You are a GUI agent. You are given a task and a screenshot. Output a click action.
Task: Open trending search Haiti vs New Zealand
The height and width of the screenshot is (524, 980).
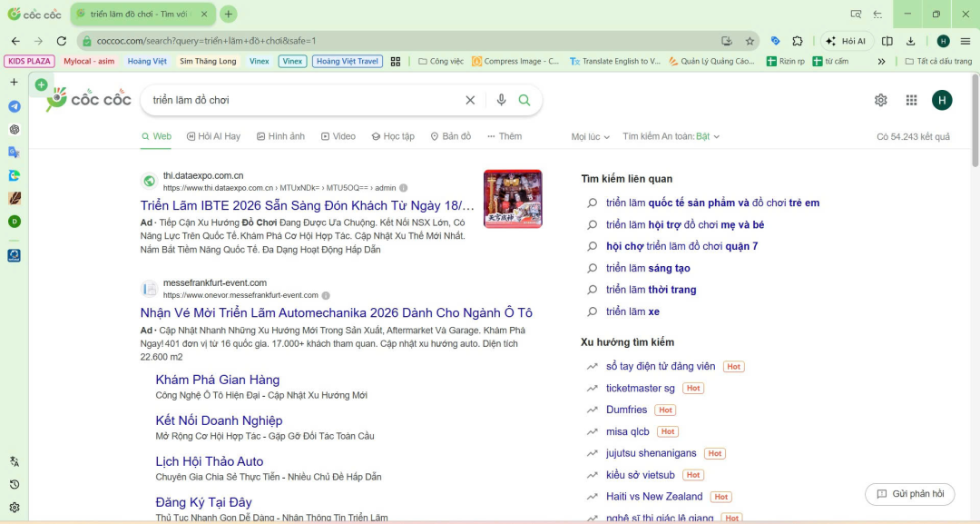(654, 497)
